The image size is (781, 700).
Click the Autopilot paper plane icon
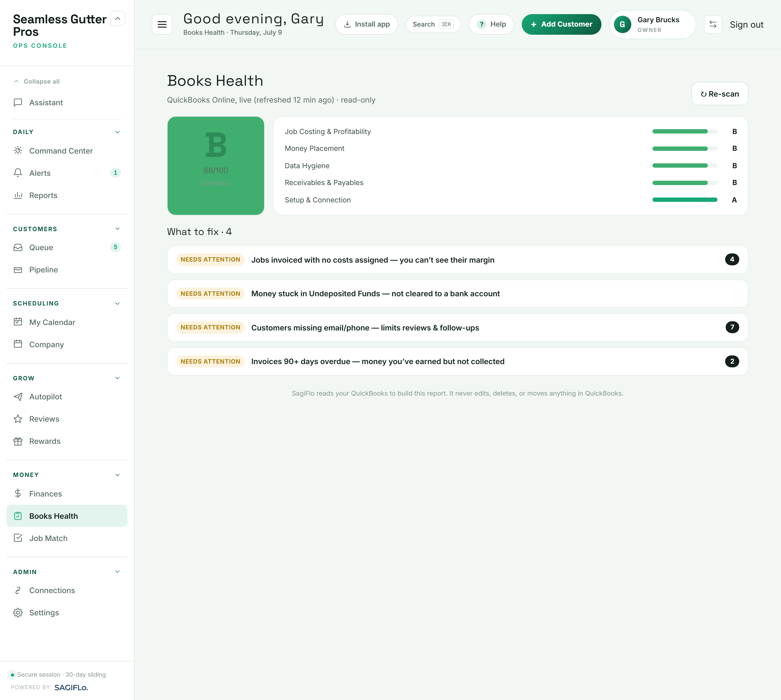(18, 397)
